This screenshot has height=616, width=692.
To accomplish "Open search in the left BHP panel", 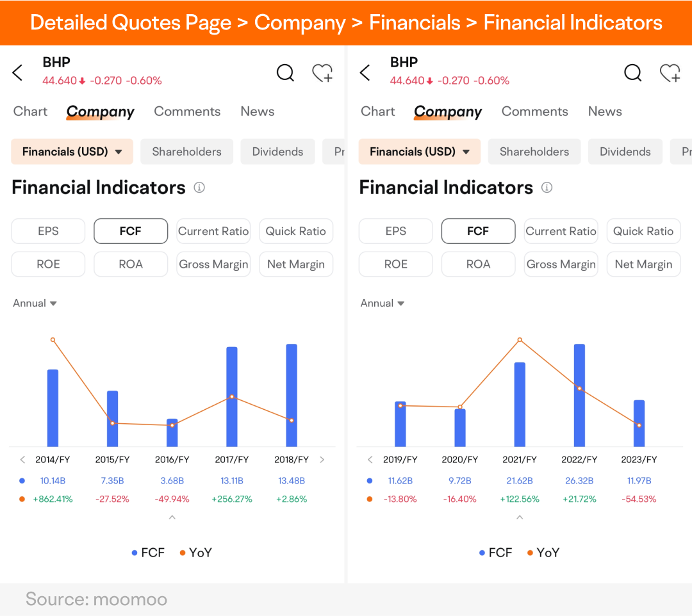I will tap(285, 73).
